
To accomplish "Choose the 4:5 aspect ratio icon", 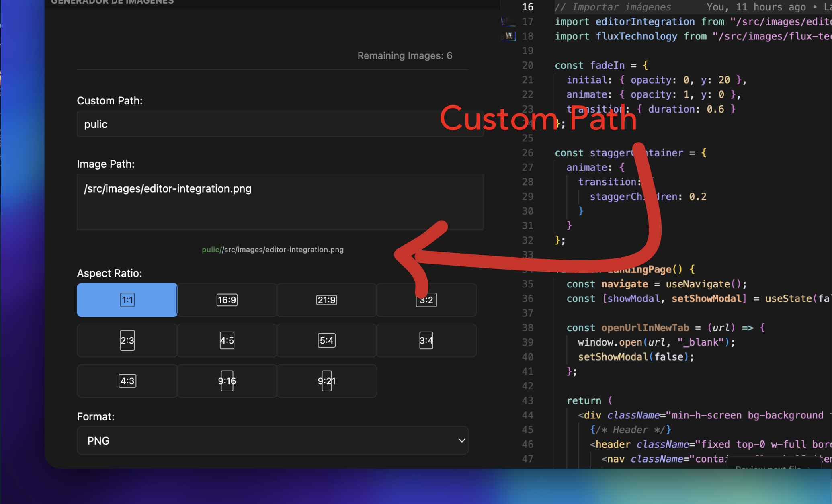I will pos(227,340).
